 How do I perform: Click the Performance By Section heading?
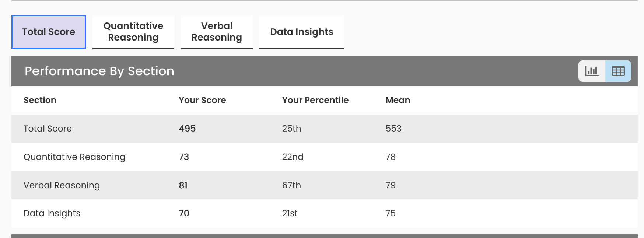click(x=99, y=71)
